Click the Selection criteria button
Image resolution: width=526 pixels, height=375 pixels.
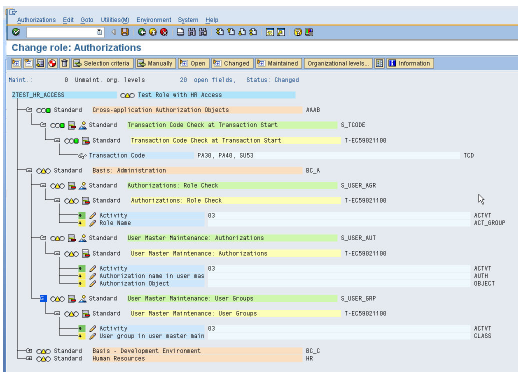[x=102, y=63]
